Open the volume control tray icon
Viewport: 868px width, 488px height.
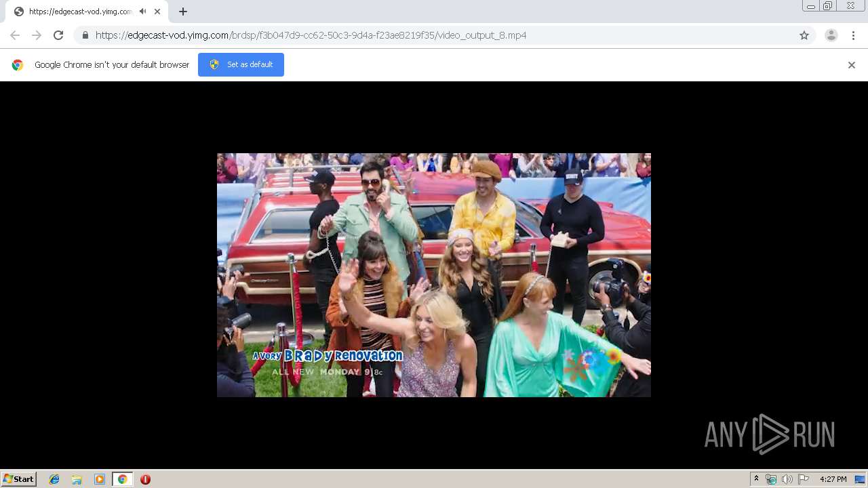[787, 479]
